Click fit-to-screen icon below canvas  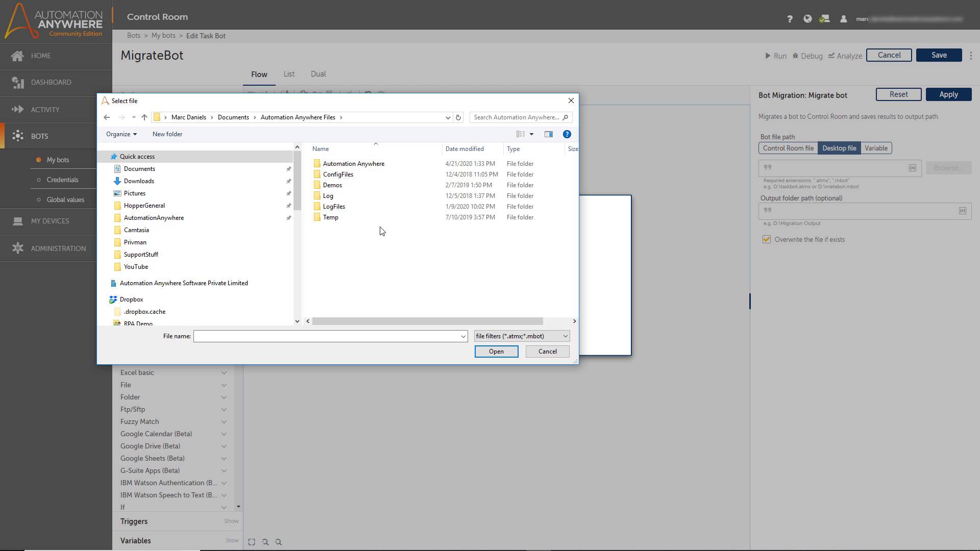(252, 542)
